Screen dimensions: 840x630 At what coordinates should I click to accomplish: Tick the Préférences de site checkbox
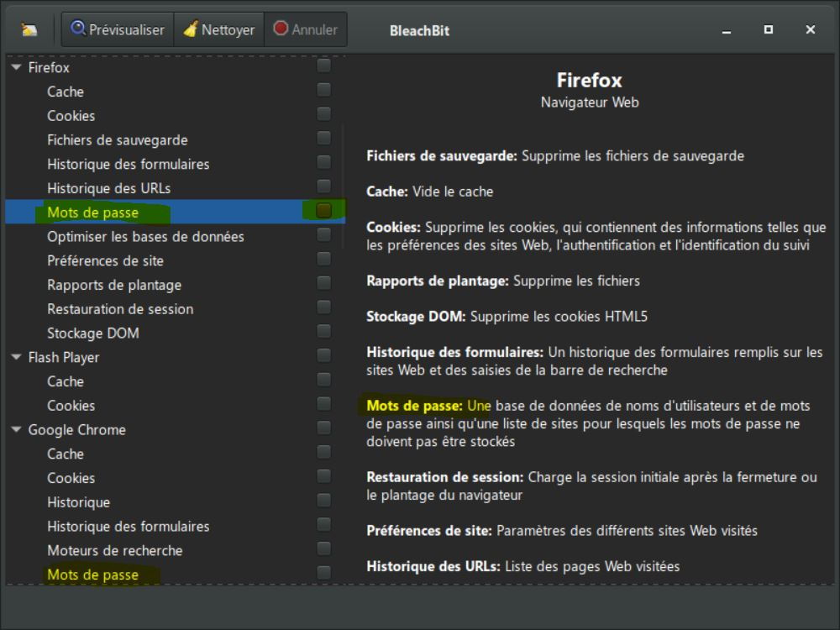323,259
